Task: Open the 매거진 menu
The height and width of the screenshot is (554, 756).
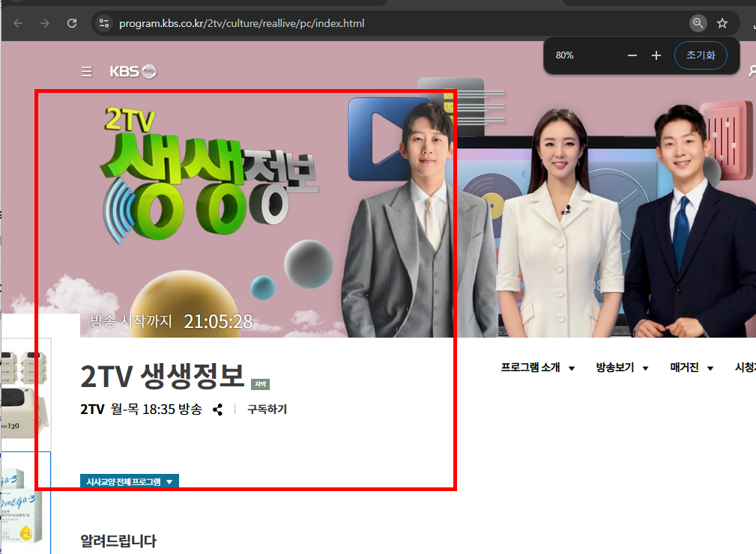Action: pos(690,367)
